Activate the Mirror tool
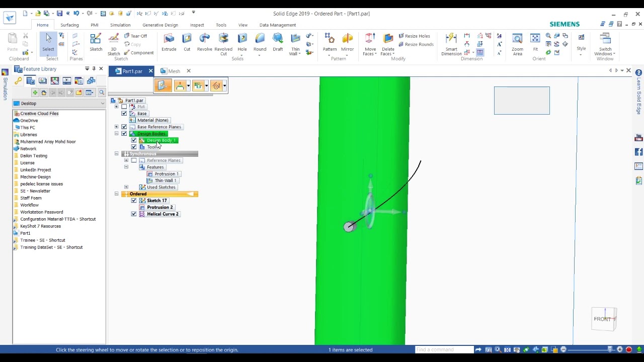This screenshot has height=362, width=644. (347, 44)
